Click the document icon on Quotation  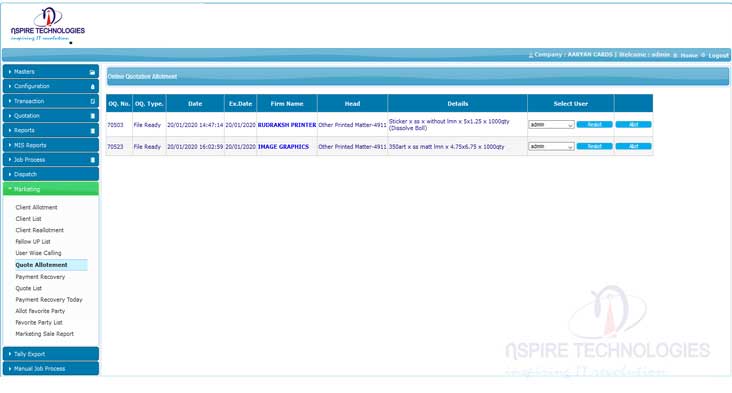[x=92, y=116]
